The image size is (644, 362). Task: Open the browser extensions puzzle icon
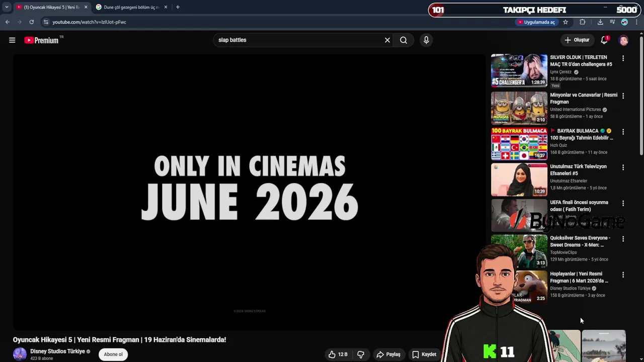click(583, 22)
